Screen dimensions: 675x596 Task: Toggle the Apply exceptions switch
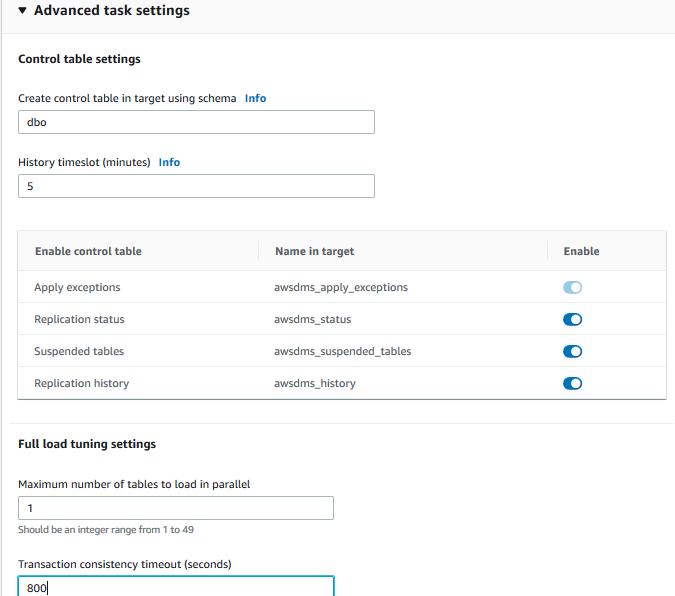(573, 288)
